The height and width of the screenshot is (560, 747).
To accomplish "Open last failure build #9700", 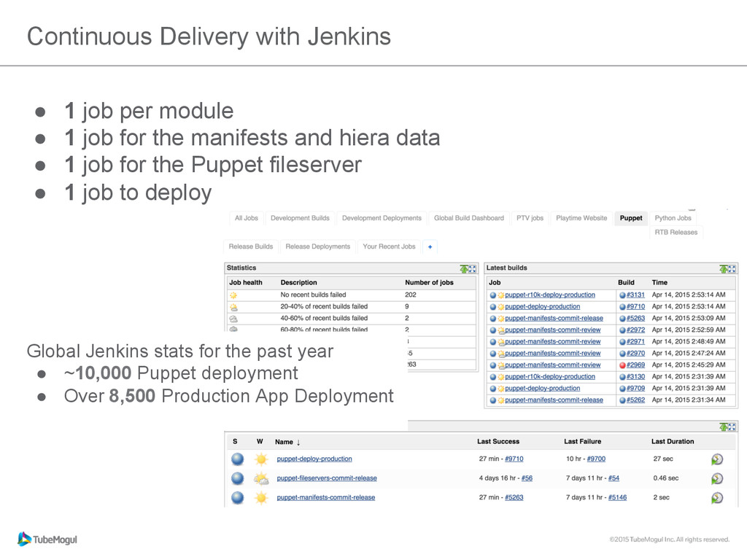I will point(596,459).
